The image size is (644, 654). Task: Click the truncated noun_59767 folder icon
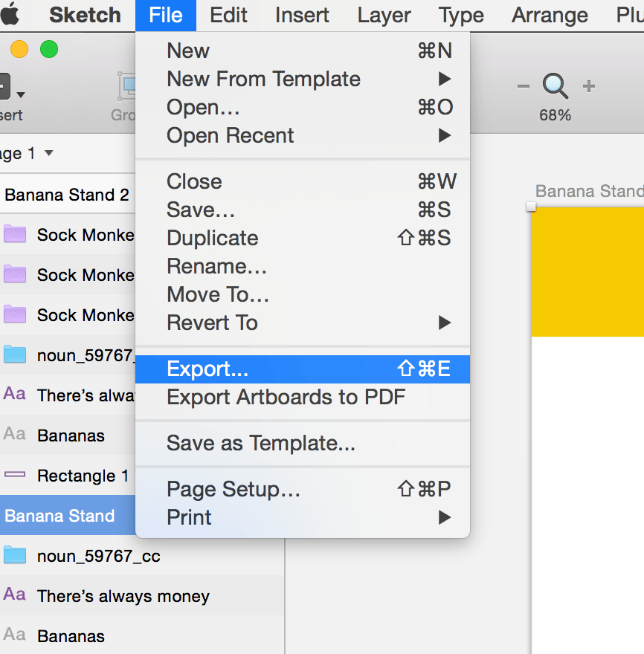[15, 355]
